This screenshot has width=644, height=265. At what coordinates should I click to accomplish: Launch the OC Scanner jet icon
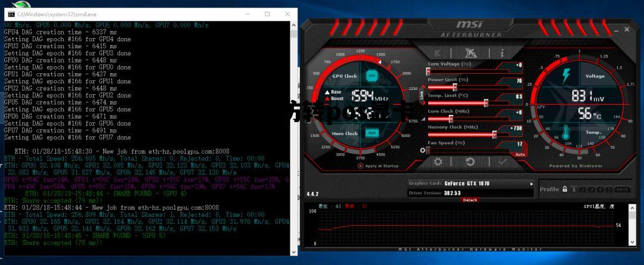tap(470, 52)
